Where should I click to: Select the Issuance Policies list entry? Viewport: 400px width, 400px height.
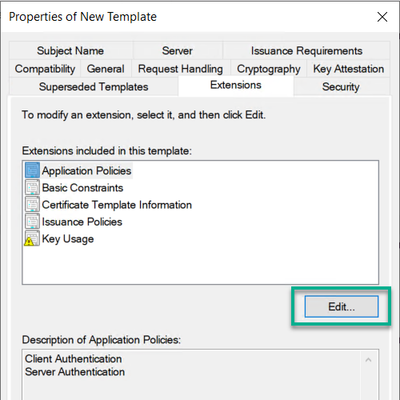[82, 222]
